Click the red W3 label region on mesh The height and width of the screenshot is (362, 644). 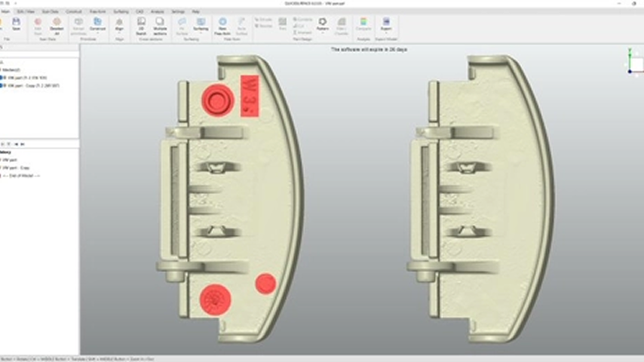[x=250, y=95]
